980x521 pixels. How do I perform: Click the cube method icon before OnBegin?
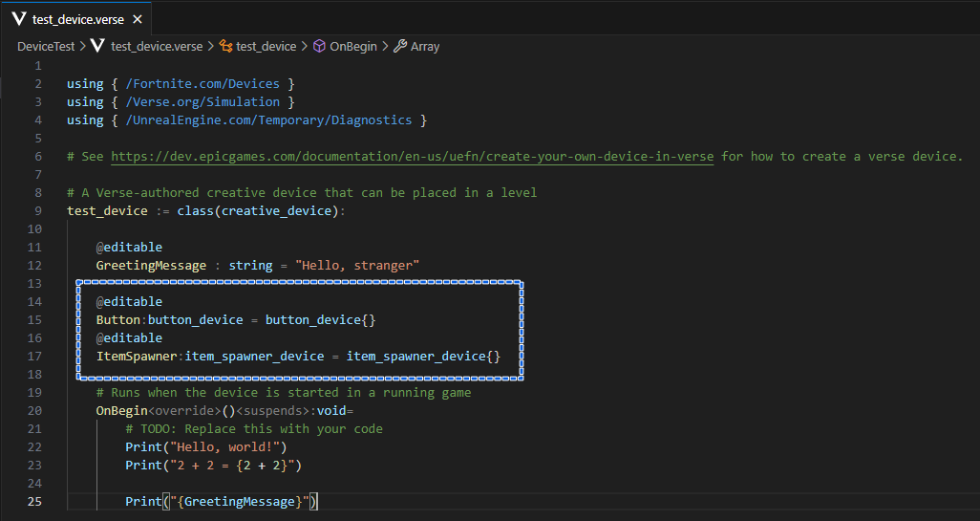tap(319, 46)
